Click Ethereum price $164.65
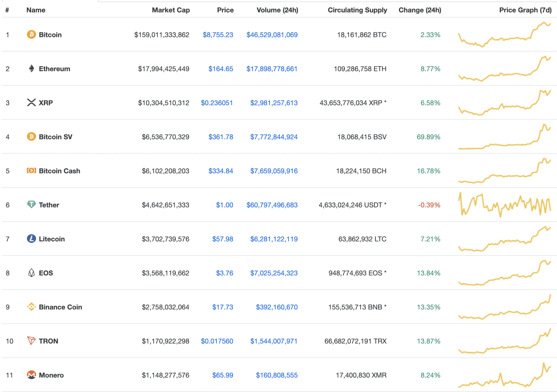Viewport: 557px width, 392px height. coord(221,69)
